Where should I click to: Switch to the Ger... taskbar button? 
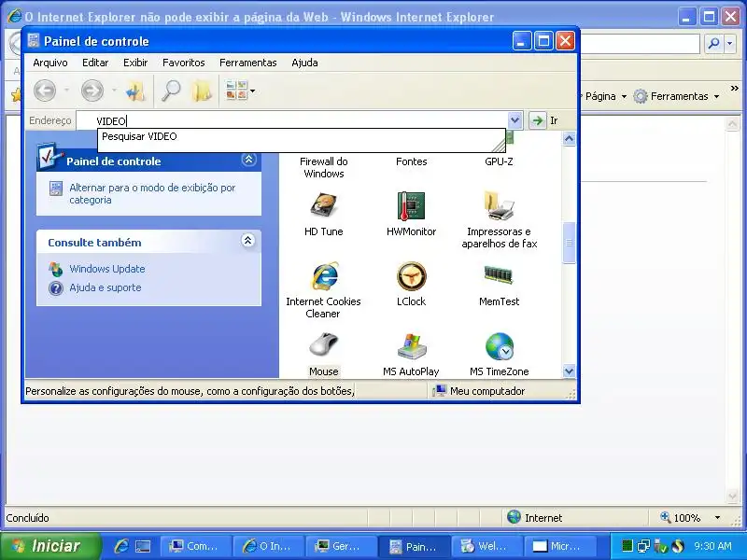coord(341,546)
